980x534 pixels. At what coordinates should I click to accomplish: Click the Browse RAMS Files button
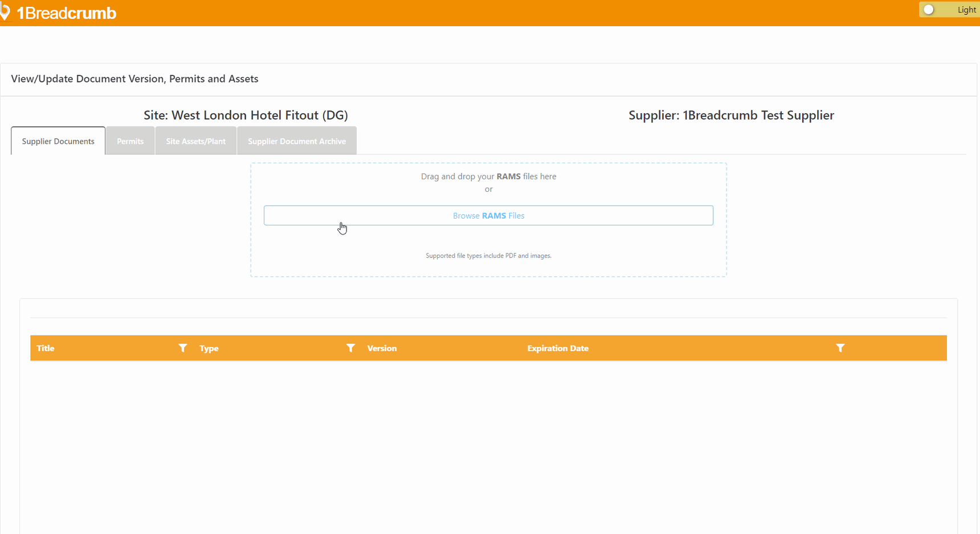pos(488,215)
